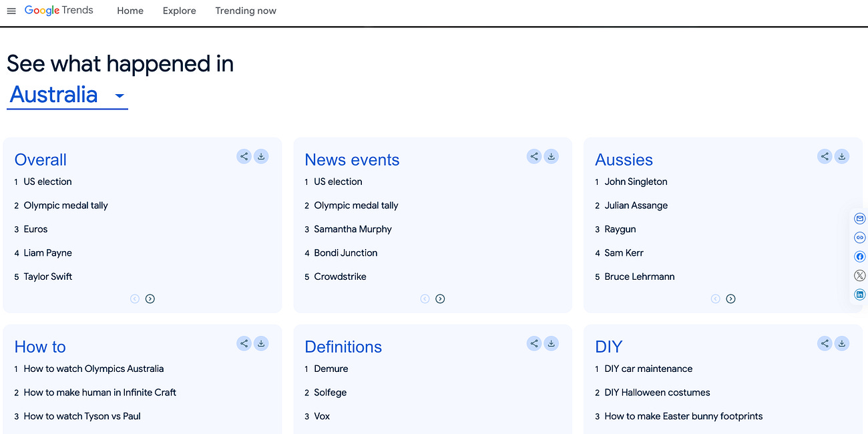Share to X from sidebar

tap(859, 275)
